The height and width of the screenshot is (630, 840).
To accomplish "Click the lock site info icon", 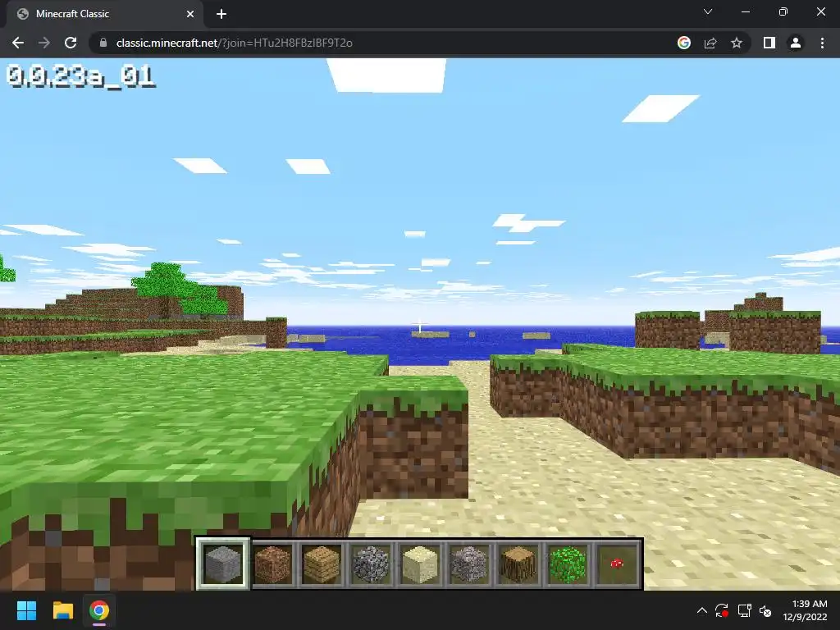I will 103,43.
